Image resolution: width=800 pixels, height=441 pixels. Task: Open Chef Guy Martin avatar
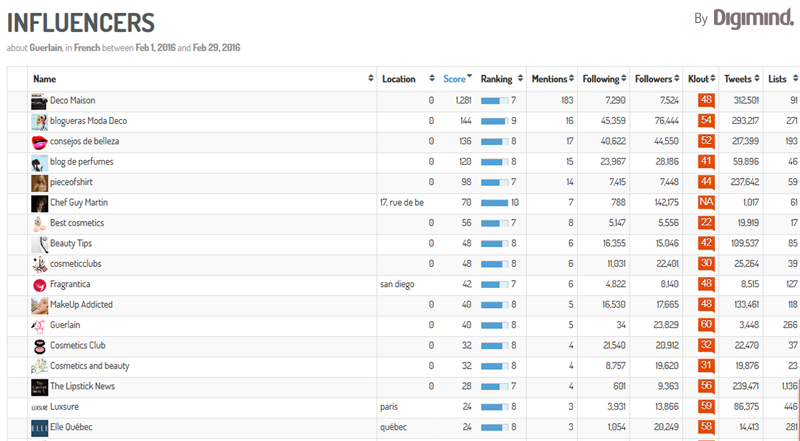39,204
